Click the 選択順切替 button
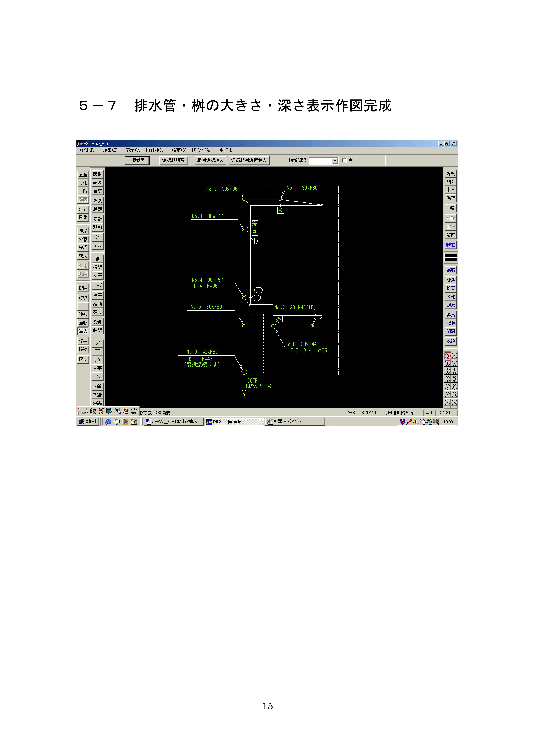This screenshot has height=756, width=534. tap(173, 160)
